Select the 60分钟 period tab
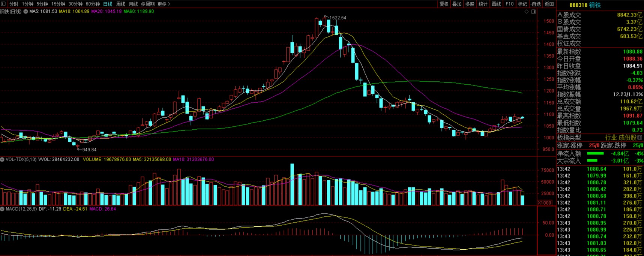The width and height of the screenshot is (644, 256). pos(93,4)
